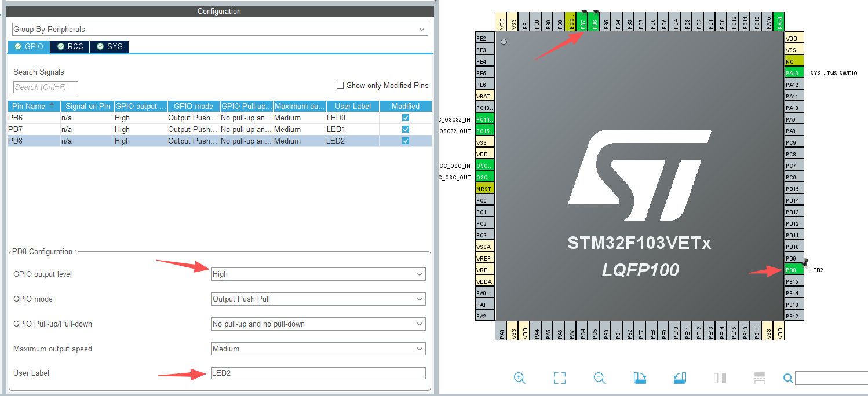Toggle the Modified checkbox for PB6 row
The height and width of the screenshot is (396, 868).
(406, 118)
